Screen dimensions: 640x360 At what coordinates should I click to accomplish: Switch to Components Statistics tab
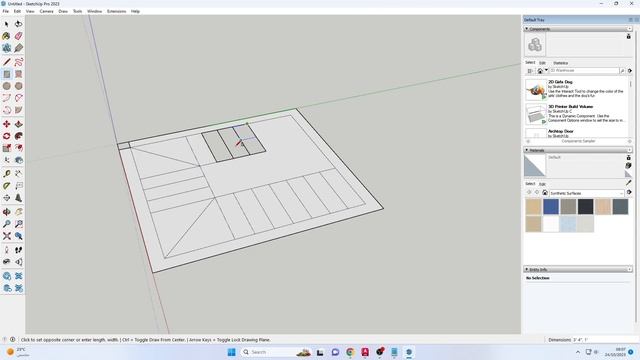click(560, 63)
